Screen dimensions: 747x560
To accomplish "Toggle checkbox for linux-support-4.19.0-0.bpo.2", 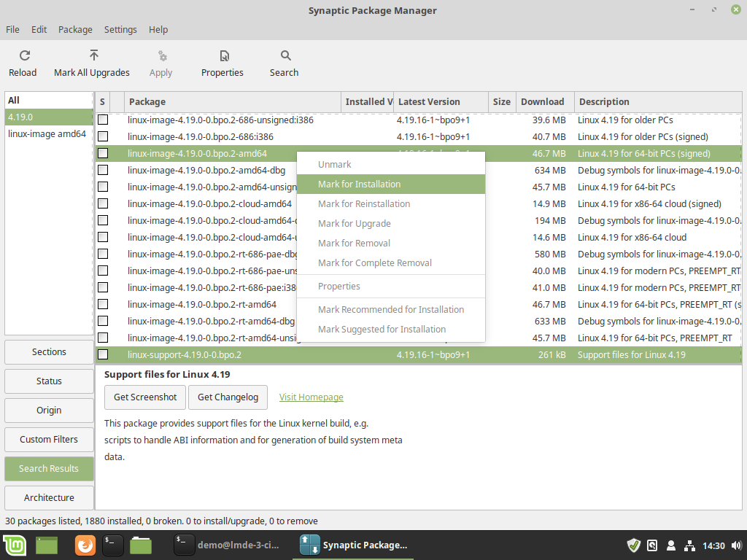I will pos(103,355).
